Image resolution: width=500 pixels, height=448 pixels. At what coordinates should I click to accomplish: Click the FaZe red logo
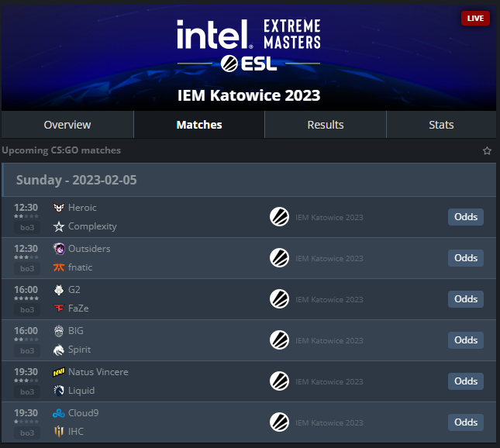(59, 308)
